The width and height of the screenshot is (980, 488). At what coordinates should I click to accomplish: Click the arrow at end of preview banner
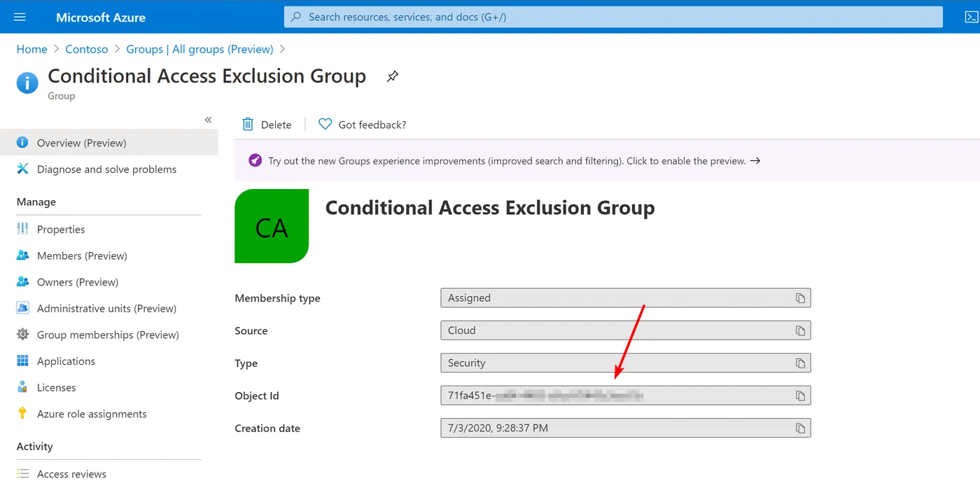click(x=755, y=160)
